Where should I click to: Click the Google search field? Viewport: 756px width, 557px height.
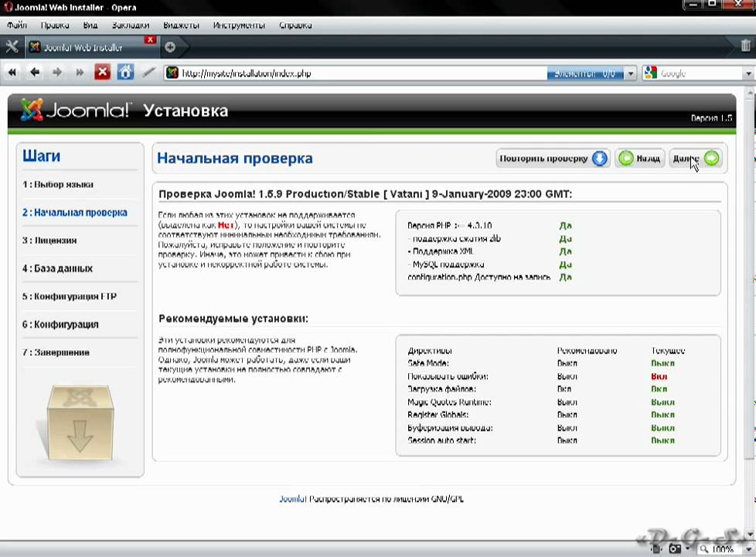(700, 73)
